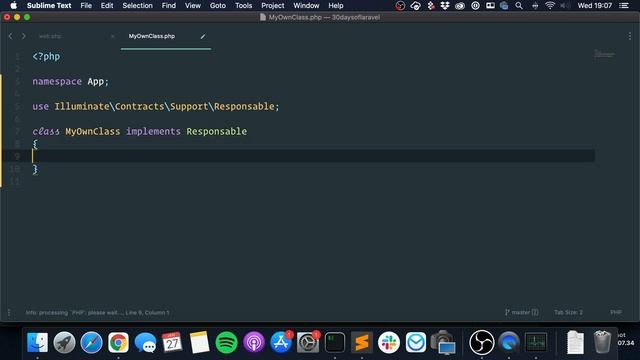Image resolution: width=640 pixels, height=360 pixels.
Task: Open the View menu
Action: point(193,6)
